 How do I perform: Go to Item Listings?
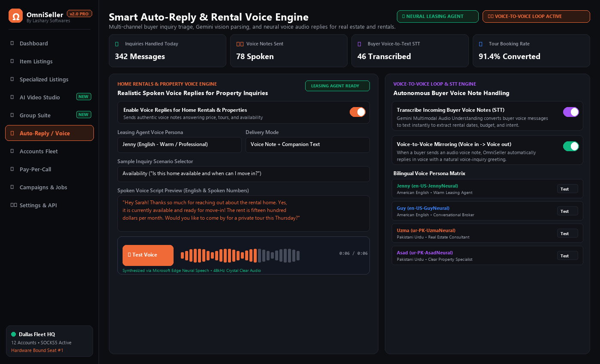[49, 61]
